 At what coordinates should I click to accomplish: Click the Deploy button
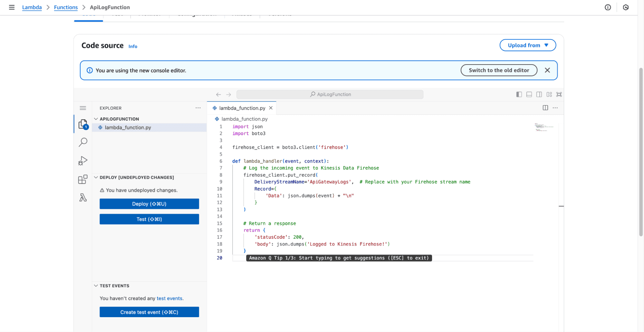click(149, 204)
